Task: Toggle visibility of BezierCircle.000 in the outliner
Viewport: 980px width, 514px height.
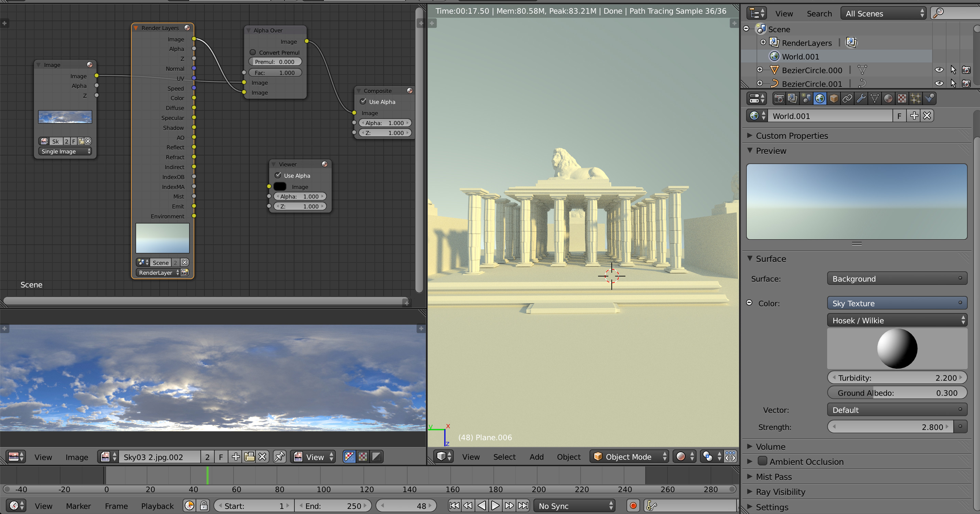Action: [939, 70]
